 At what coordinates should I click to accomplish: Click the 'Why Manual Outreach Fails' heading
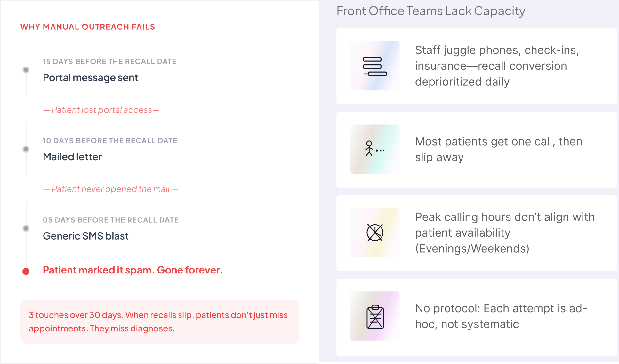click(x=88, y=27)
